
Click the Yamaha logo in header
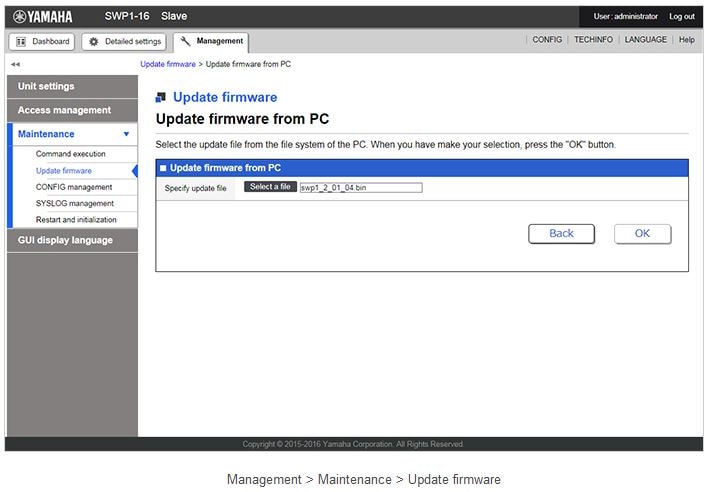(42, 16)
